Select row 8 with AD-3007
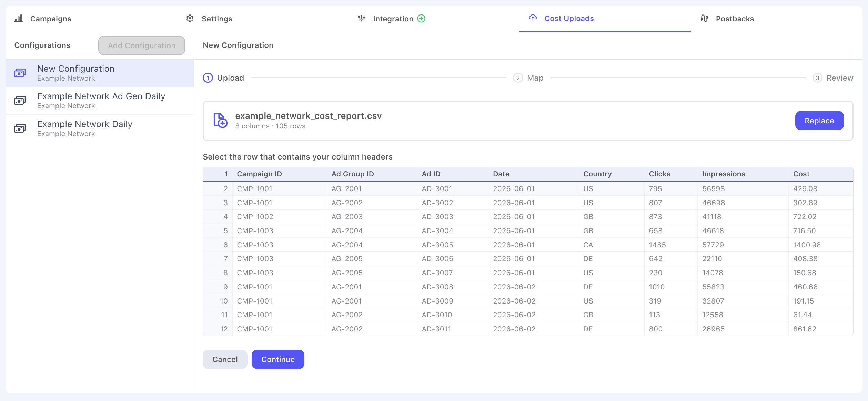The image size is (868, 401). [x=528, y=273]
